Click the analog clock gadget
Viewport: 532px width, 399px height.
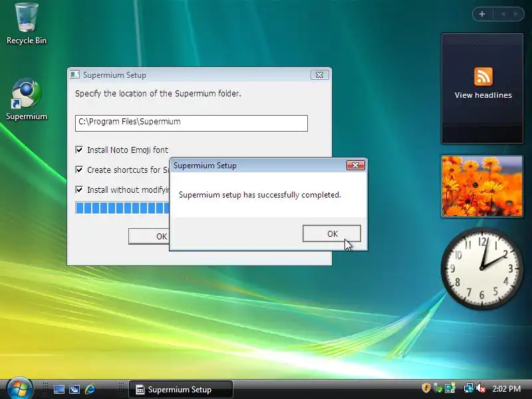pyautogui.click(x=481, y=269)
